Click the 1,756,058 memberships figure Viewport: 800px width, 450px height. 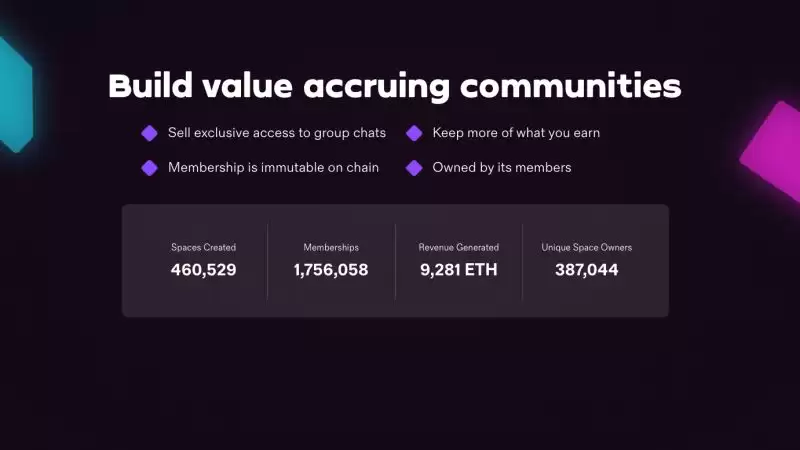331,269
